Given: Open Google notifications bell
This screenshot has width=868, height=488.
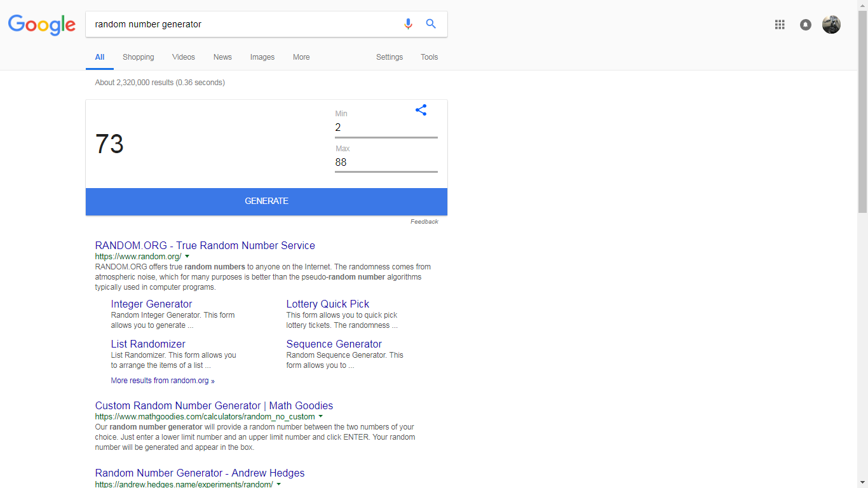Looking at the screenshot, I should pyautogui.click(x=806, y=25).
